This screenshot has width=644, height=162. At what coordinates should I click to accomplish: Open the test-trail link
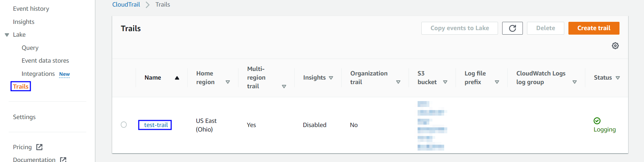(x=156, y=125)
